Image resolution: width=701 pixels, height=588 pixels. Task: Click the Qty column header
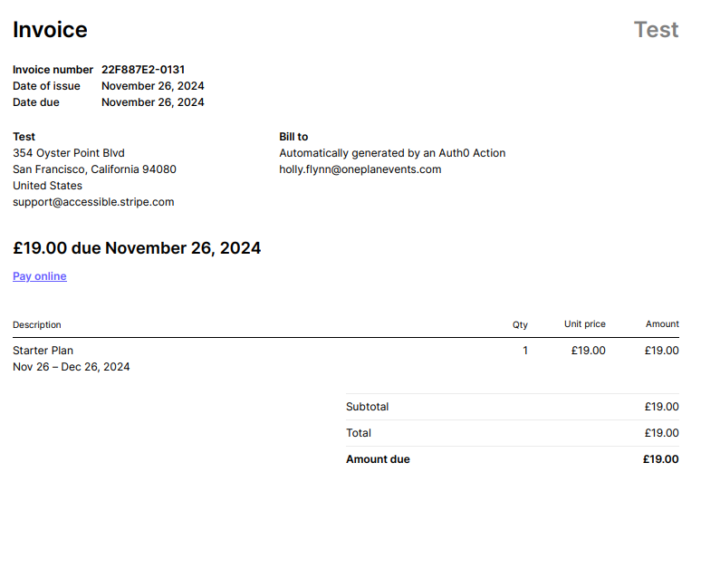pyautogui.click(x=520, y=324)
